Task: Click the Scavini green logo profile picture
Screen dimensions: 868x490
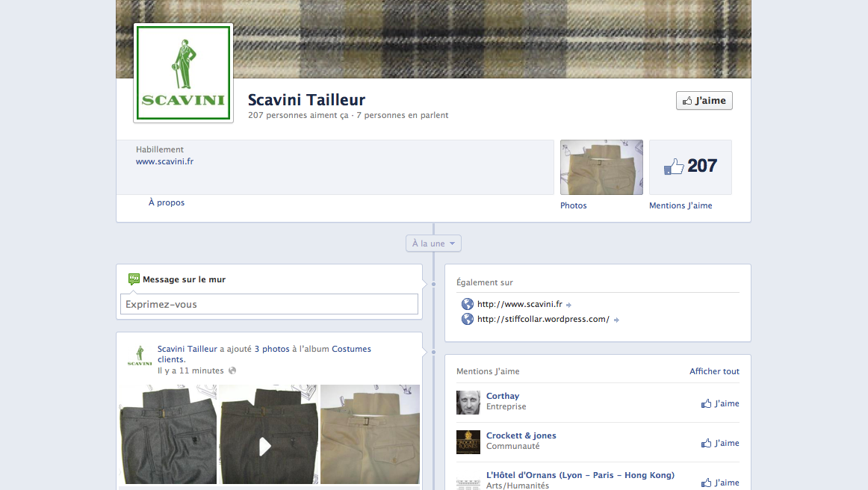Action: (183, 73)
